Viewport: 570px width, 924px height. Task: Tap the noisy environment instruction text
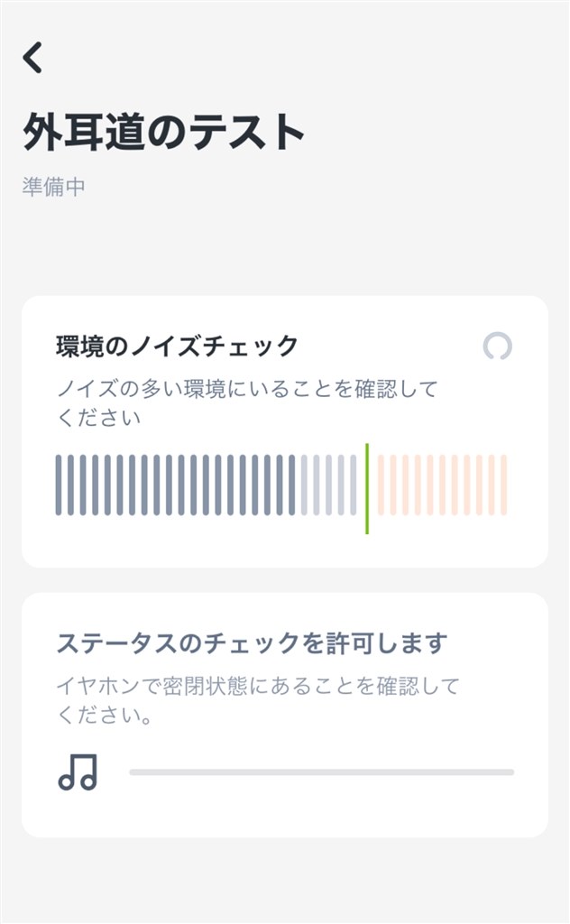coord(246,403)
